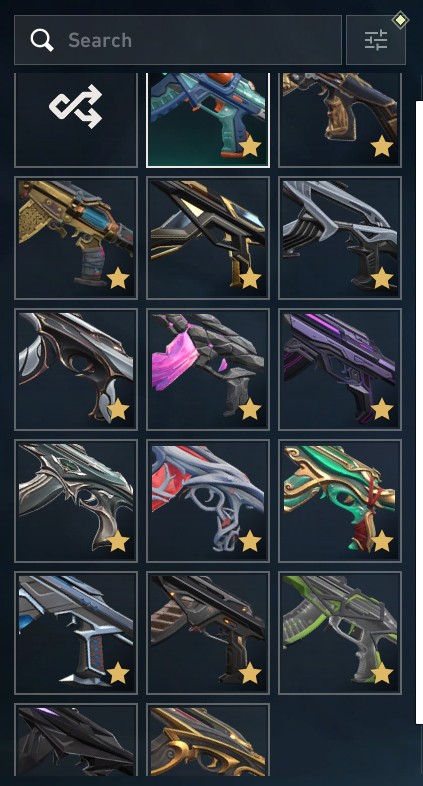Select the black skin with brown magazine
The image size is (423, 786).
point(208,633)
